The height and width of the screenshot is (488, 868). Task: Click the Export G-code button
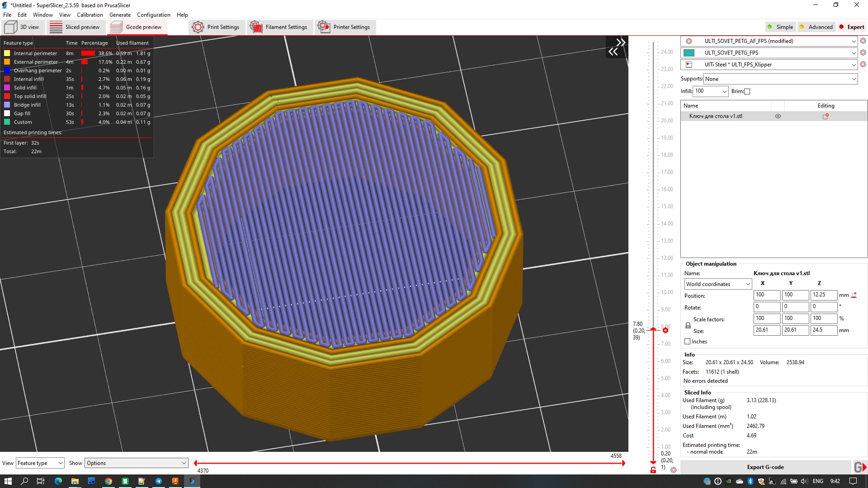point(765,467)
